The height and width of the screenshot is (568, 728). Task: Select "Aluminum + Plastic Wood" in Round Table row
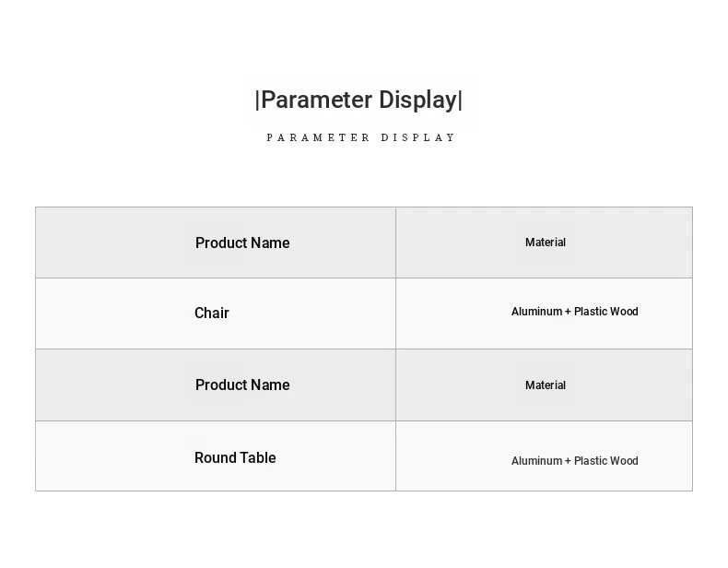coord(574,461)
